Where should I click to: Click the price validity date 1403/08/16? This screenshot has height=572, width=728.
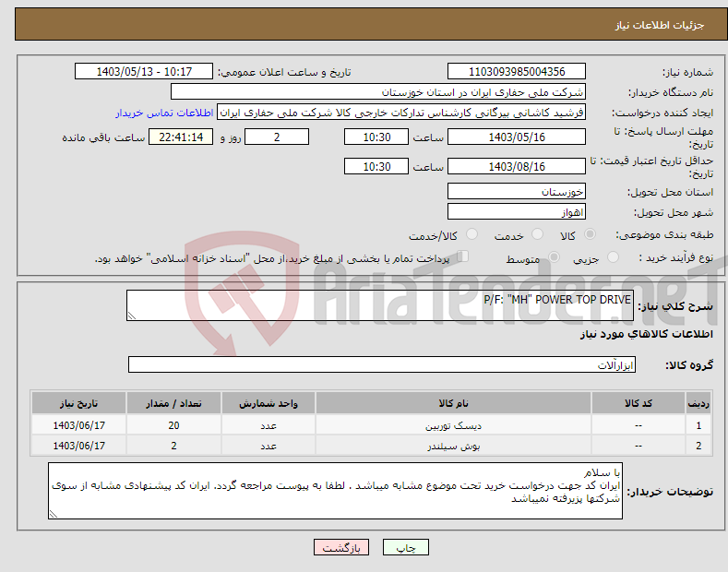click(x=517, y=166)
